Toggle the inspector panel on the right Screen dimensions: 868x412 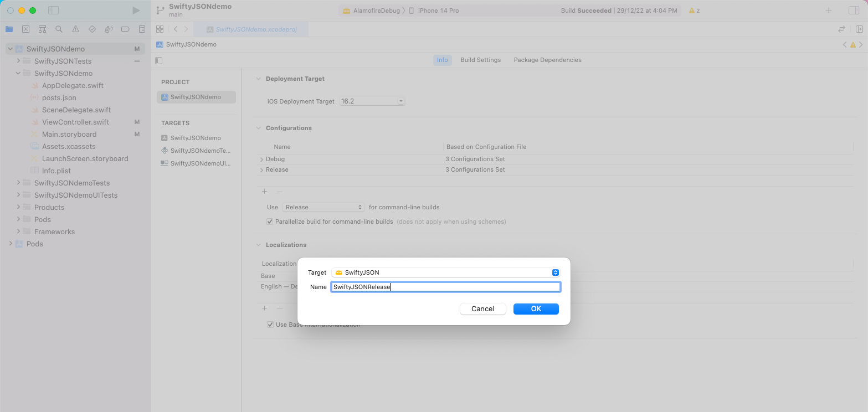point(853,11)
